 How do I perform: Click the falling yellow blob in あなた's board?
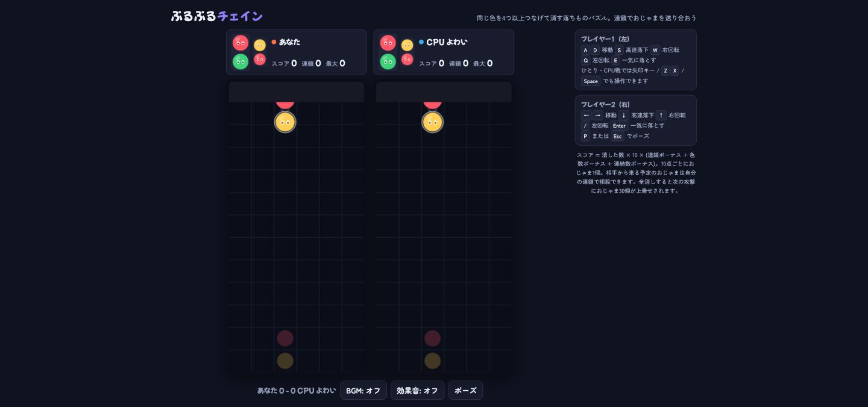pos(285,122)
